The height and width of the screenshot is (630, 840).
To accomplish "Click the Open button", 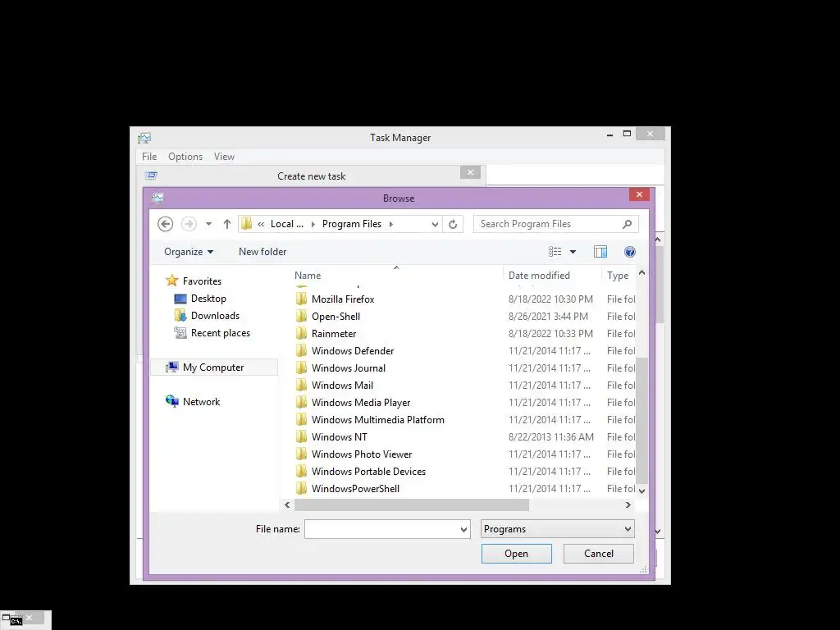I will pos(517,554).
